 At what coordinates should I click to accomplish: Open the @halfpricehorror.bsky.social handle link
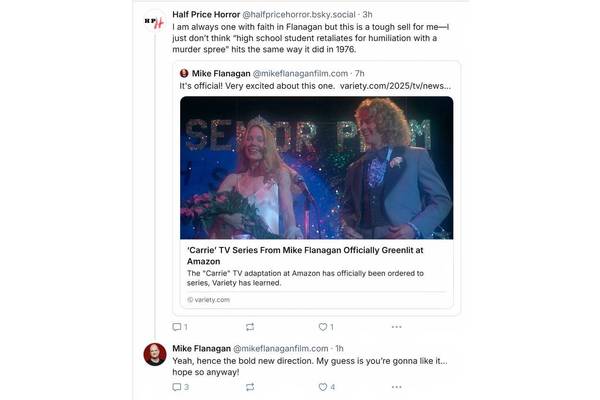coord(300,15)
